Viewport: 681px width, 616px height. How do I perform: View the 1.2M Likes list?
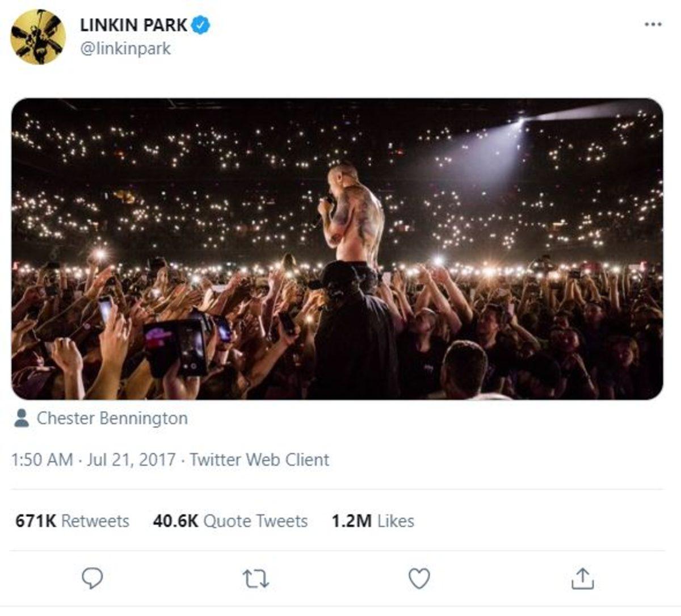click(373, 521)
